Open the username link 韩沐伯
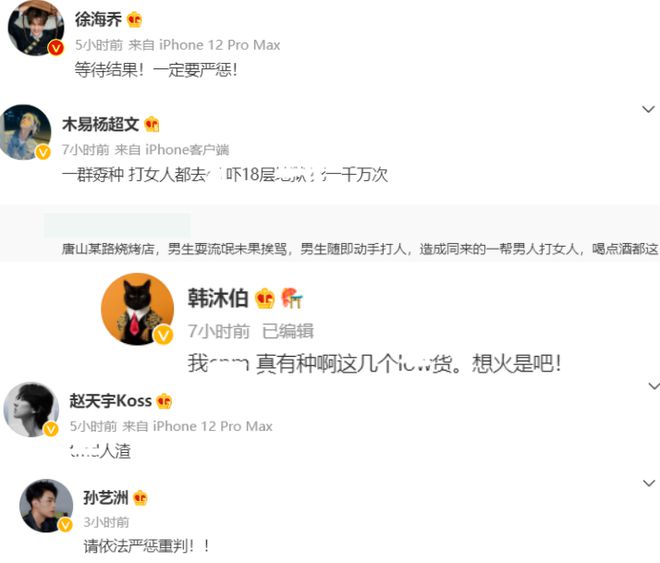The image size is (660, 563). coord(218,298)
